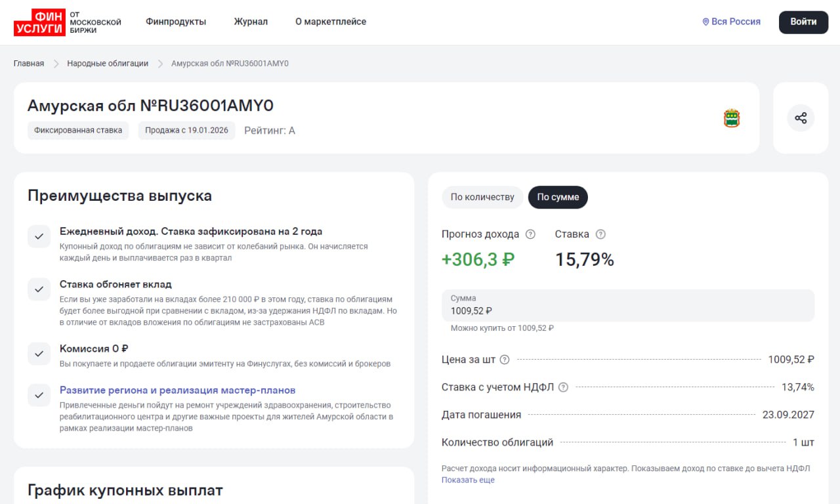840x504 pixels.
Task: Open the Финпродукты menu
Action: click(176, 22)
